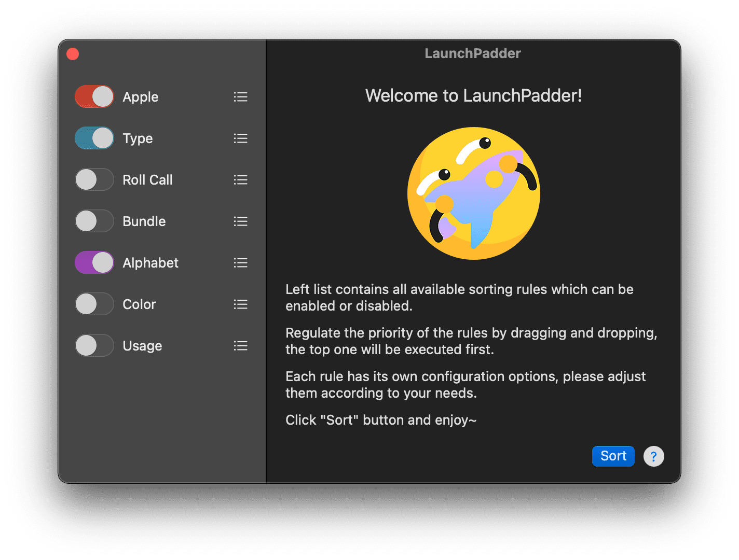Image resolution: width=739 pixels, height=560 pixels.
Task: Turn on the Usage rule switch
Action: [94, 345]
